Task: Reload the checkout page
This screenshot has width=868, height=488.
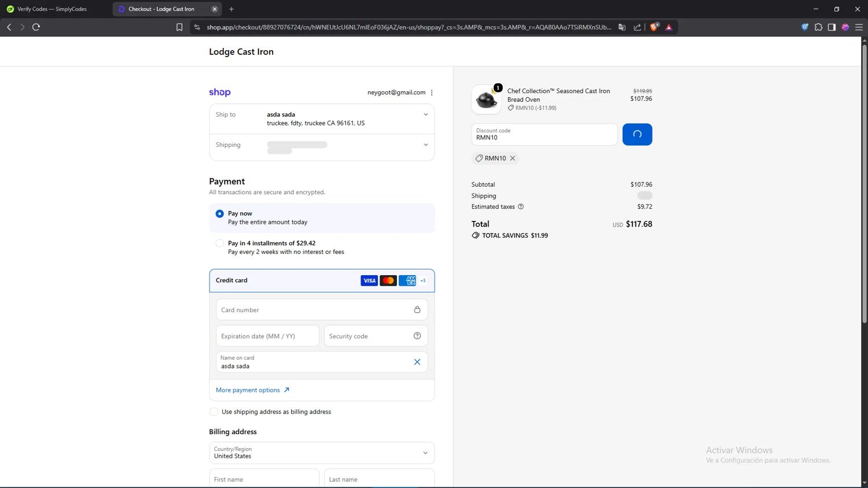Action: click(36, 27)
